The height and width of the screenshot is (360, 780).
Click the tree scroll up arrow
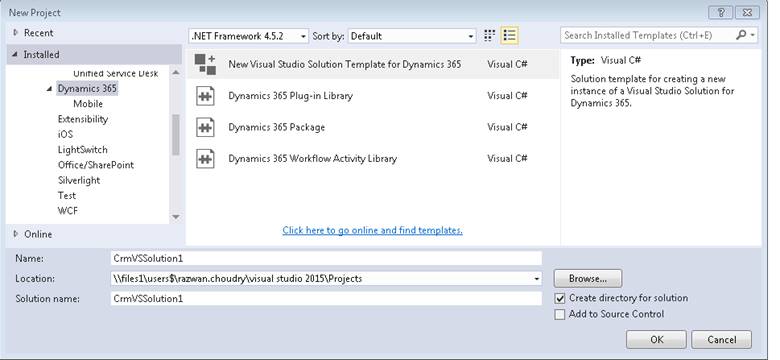tap(176, 73)
